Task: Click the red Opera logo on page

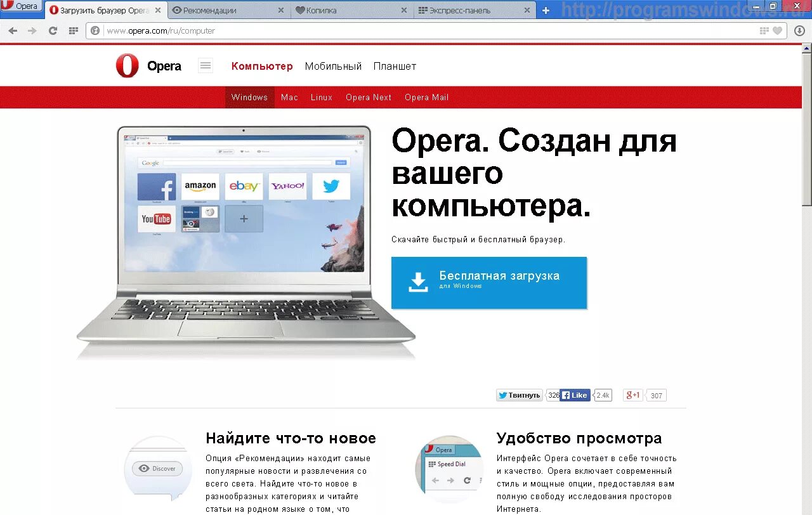Action: (x=127, y=66)
